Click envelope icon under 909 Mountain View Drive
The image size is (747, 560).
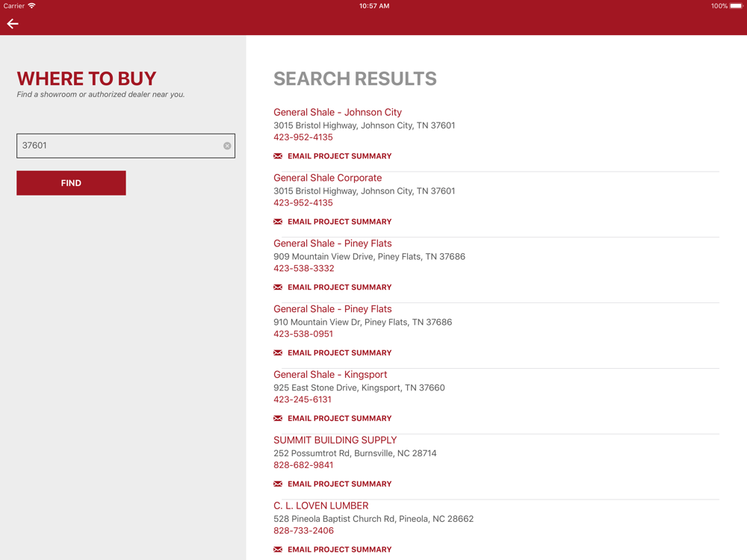pos(278,287)
